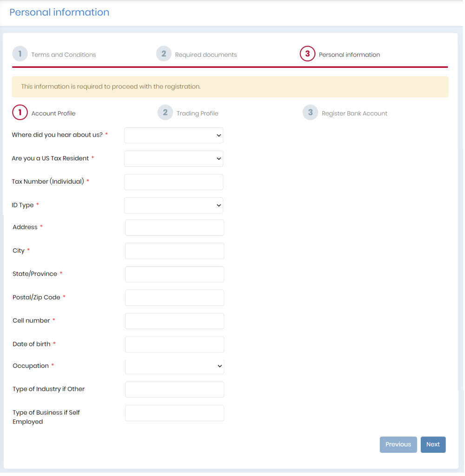465x476 pixels.
Task: Click into the Address input field
Action: [174, 228]
